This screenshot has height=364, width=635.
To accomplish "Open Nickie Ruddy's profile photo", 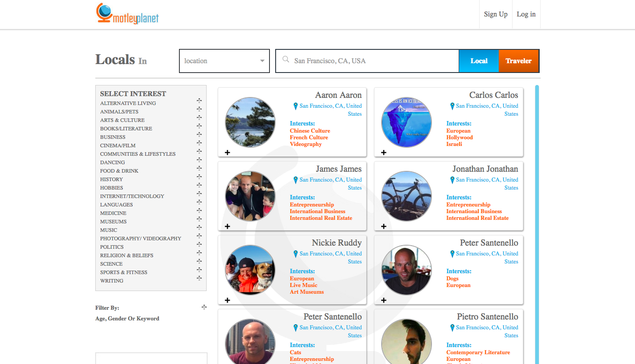I will [x=250, y=270].
